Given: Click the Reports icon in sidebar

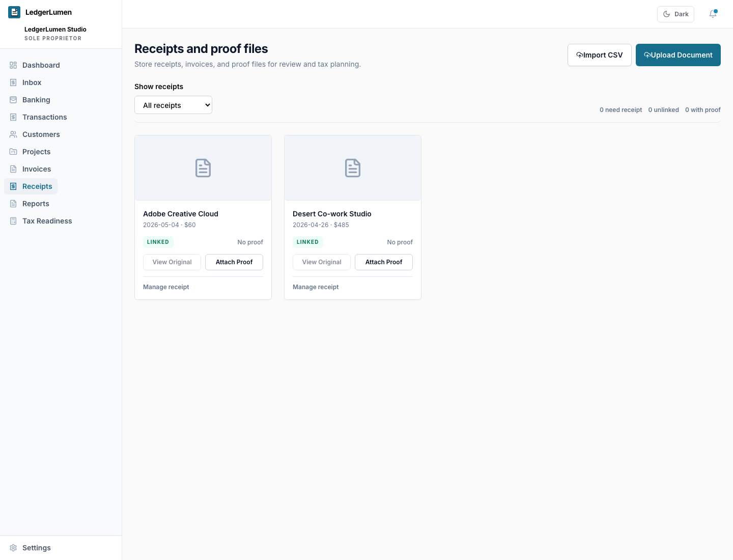Looking at the screenshot, I should pyautogui.click(x=13, y=204).
